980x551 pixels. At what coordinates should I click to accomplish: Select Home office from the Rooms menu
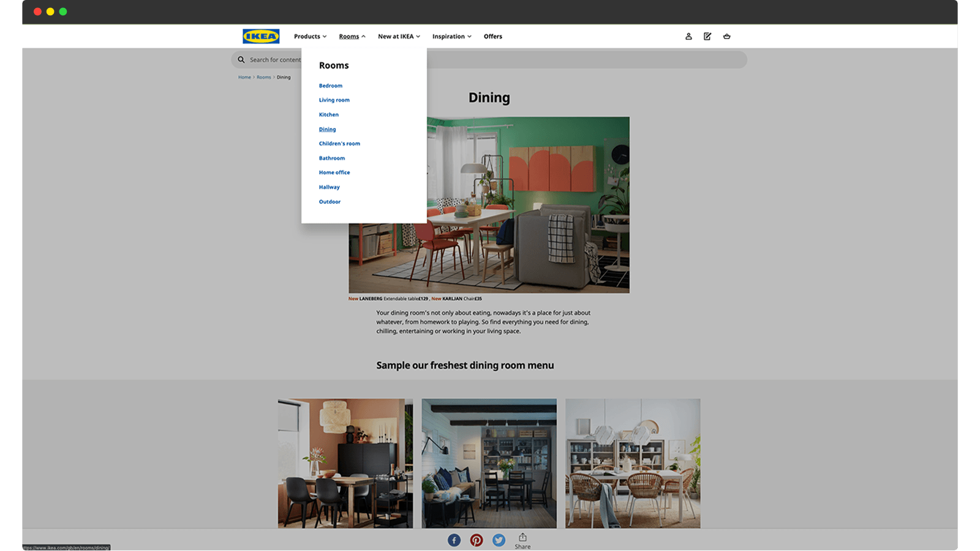coord(334,173)
